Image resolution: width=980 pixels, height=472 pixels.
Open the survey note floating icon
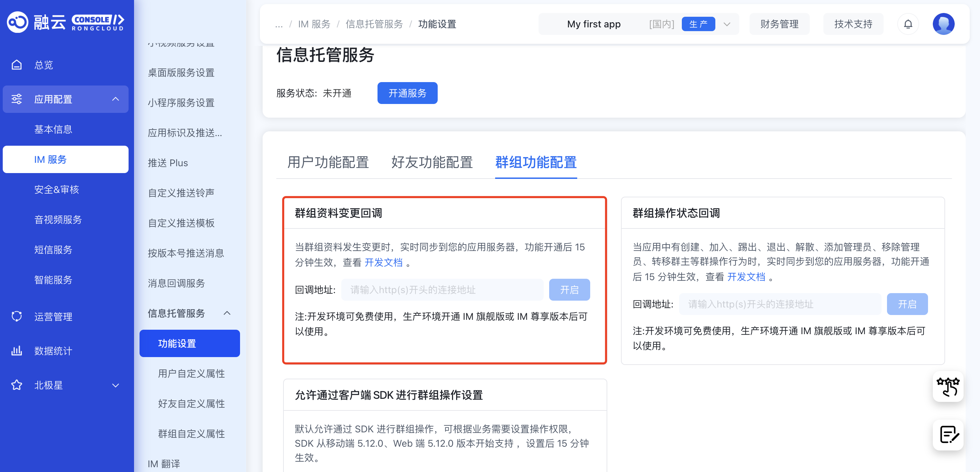[x=948, y=435]
